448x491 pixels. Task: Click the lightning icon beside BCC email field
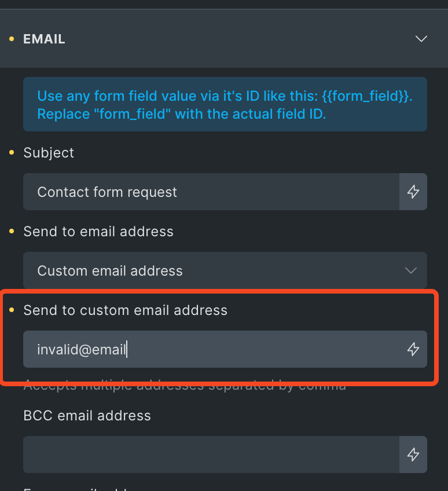[413, 455]
